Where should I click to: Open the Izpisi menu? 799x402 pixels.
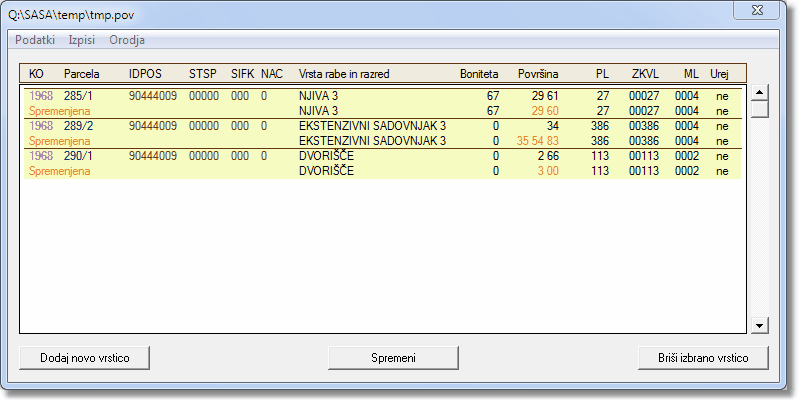click(82, 40)
